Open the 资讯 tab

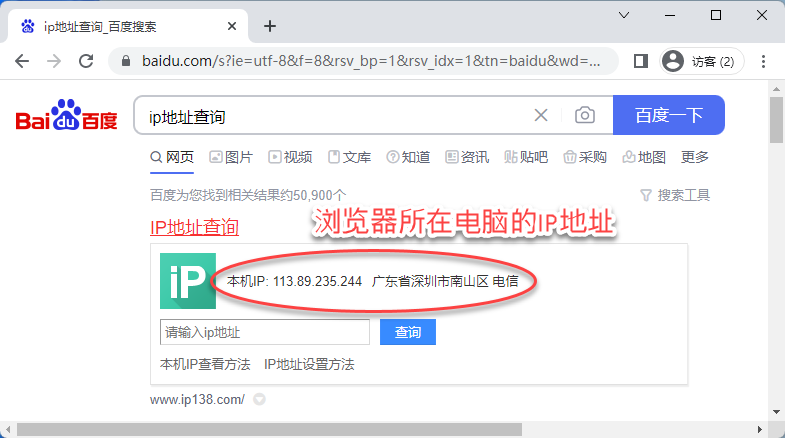point(467,157)
